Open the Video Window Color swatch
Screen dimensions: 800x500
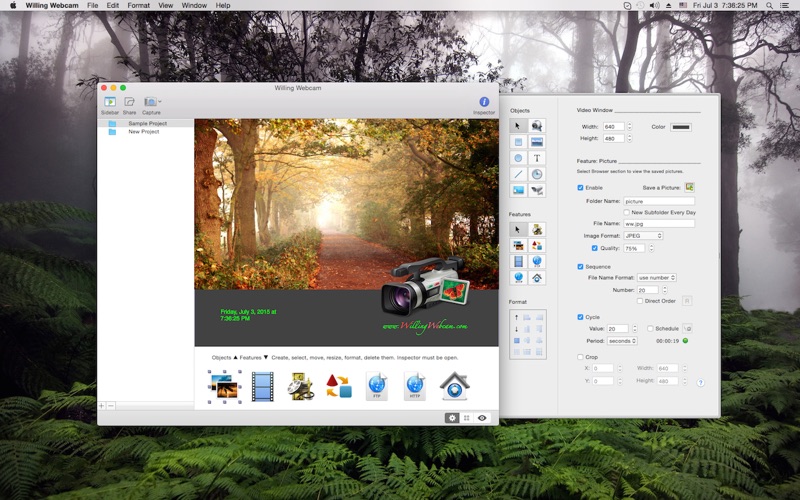(x=681, y=127)
